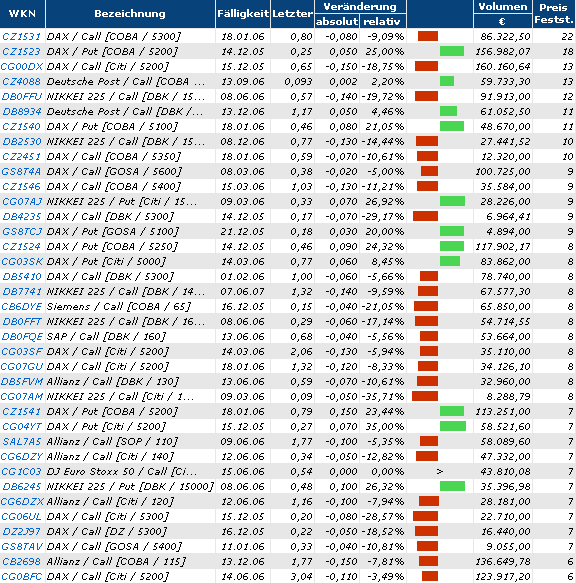Open WKN link CZ1541
576x583 pixels.
pyautogui.click(x=21, y=412)
